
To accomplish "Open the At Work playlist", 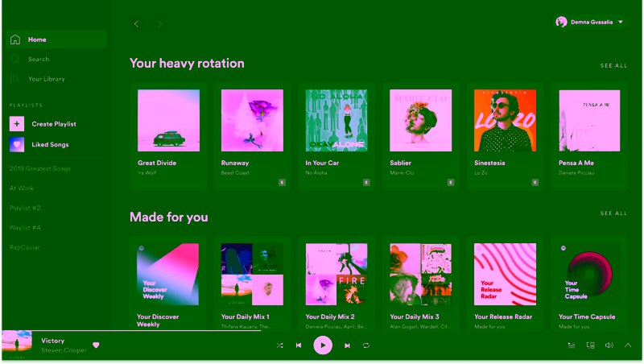I will pos(22,188).
